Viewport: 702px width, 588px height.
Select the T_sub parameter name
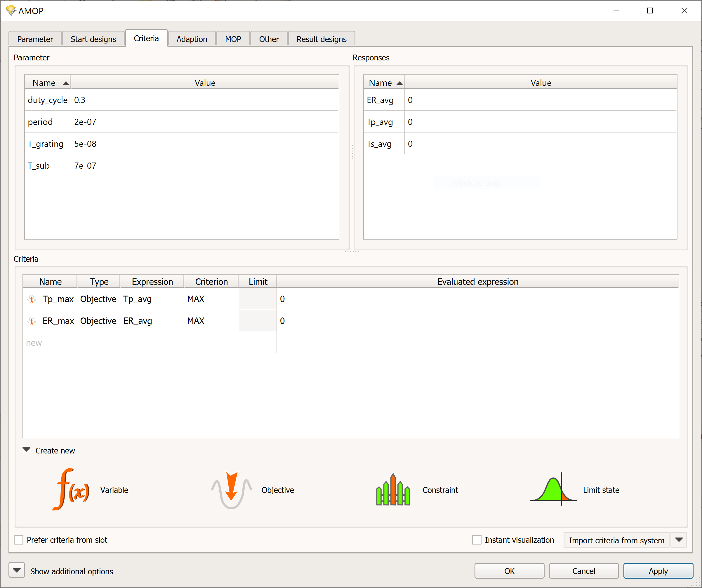(39, 166)
